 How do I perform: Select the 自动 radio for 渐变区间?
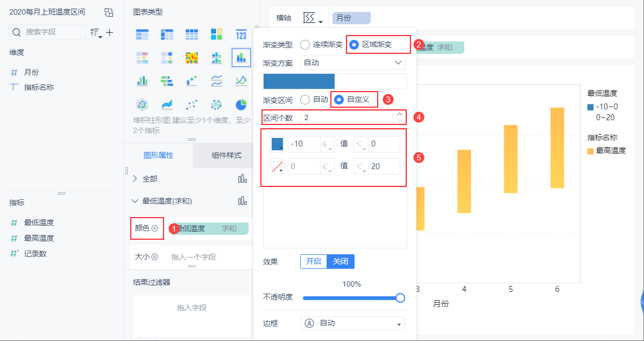pyautogui.click(x=305, y=99)
